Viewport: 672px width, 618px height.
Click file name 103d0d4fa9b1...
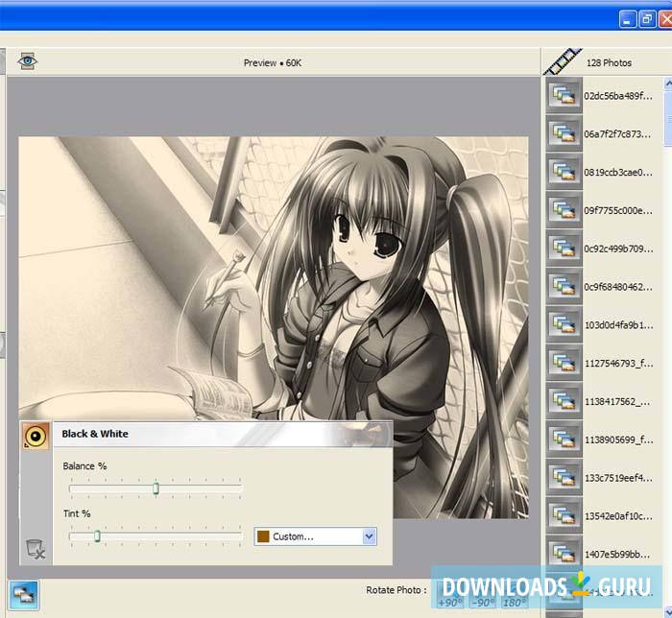619,325
